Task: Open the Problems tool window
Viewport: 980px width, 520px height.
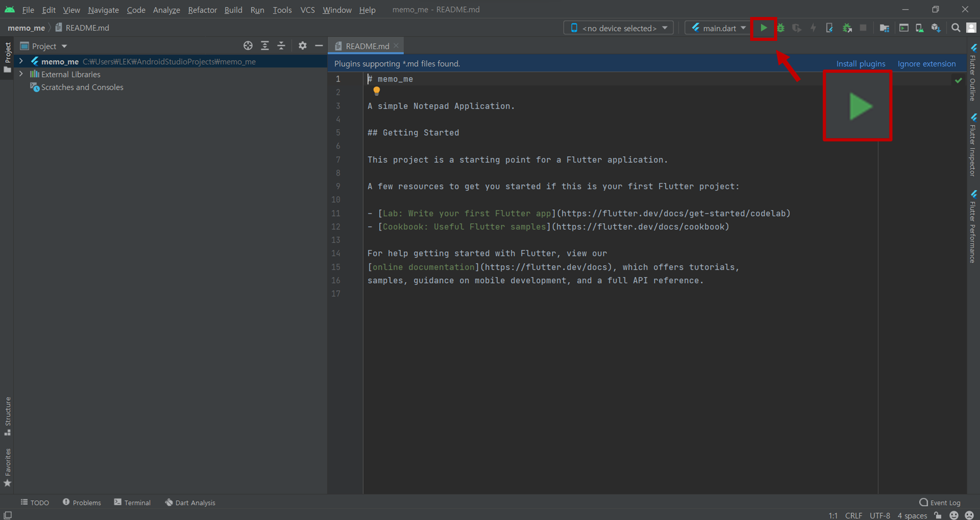Action: coord(81,502)
